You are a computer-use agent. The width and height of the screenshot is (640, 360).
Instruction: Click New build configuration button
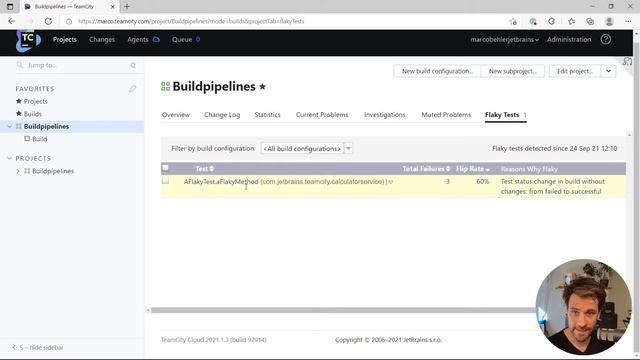[x=437, y=71]
